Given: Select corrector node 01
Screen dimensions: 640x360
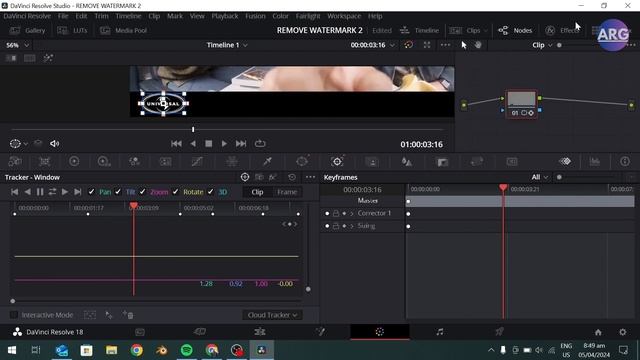Looking at the screenshot, I should 521,104.
